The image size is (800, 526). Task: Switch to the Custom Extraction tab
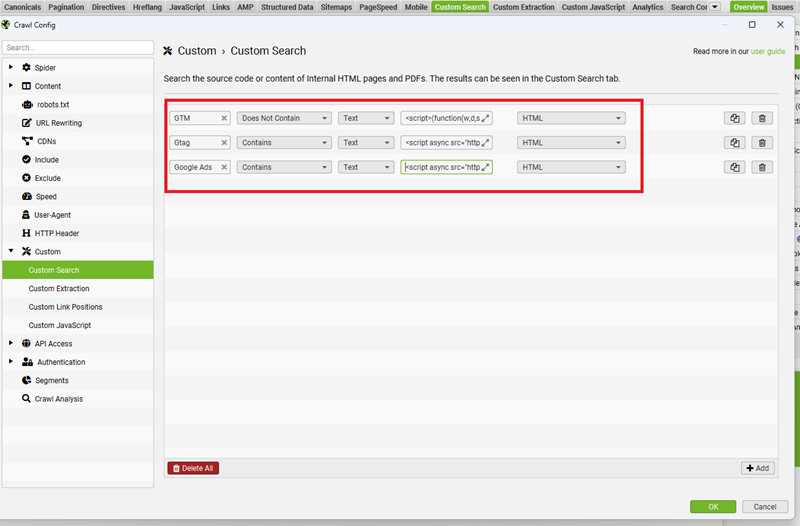[523, 7]
